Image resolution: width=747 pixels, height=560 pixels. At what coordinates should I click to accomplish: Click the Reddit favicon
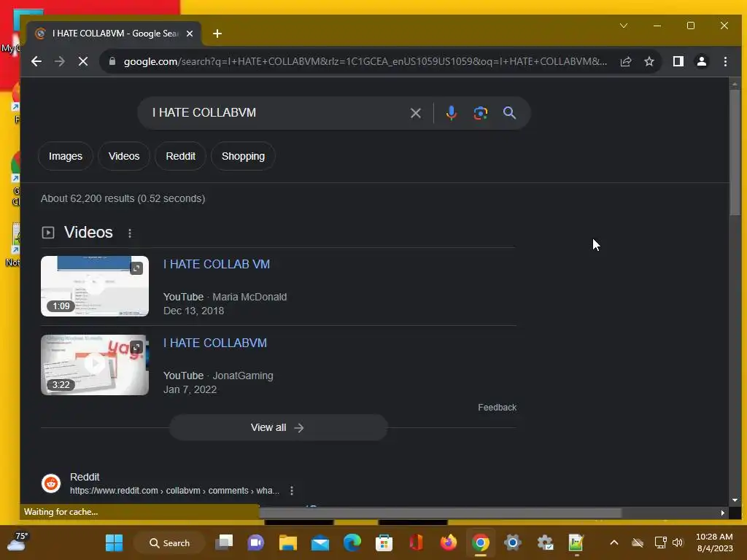51,483
